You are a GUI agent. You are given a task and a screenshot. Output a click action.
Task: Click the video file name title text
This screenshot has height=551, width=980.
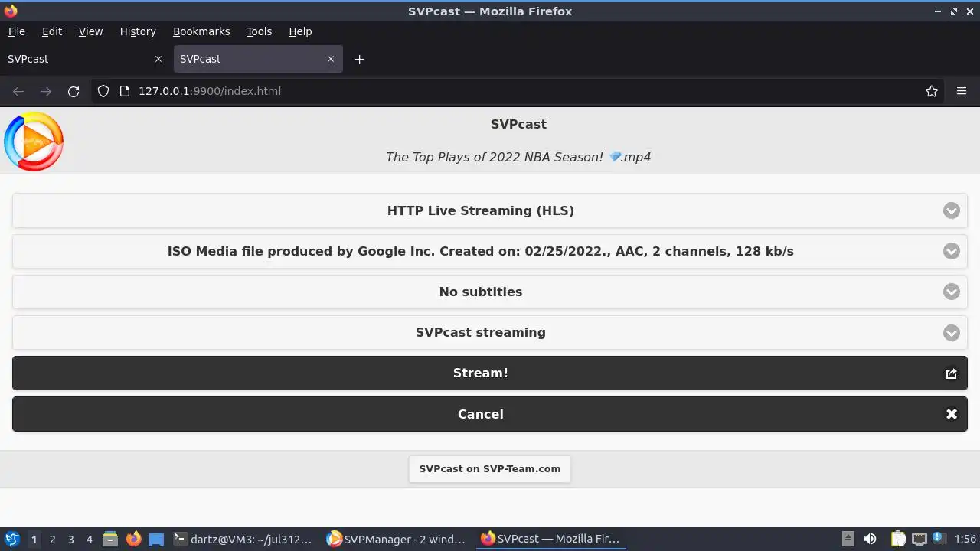[x=518, y=157]
